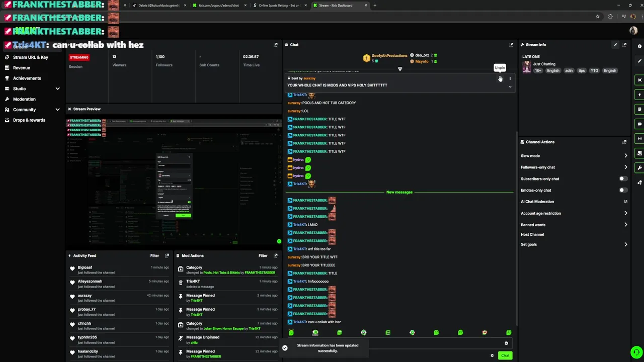Open emoji picker in chat input
Image resolution: width=644 pixels, height=362 pixels.
[506, 343]
